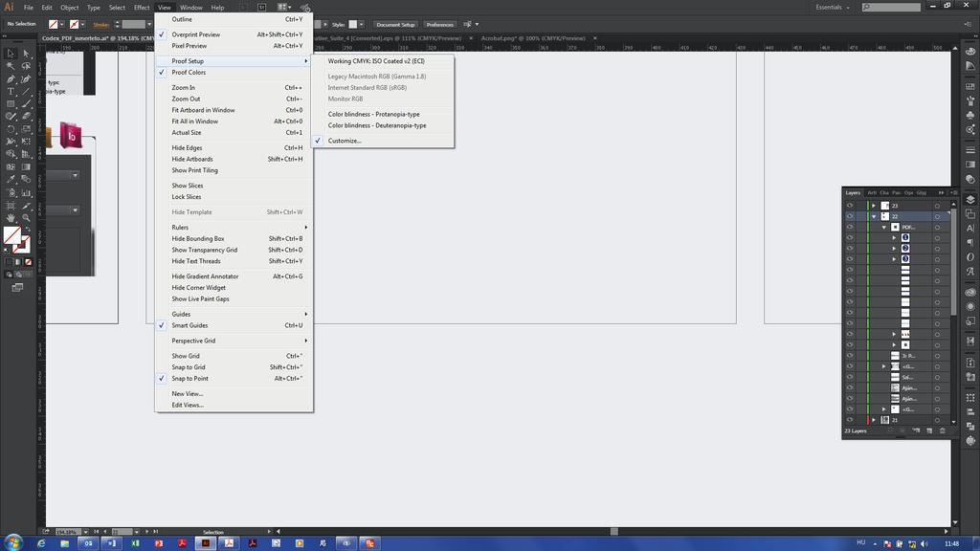Viewport: 980px width, 551px height.
Task: Open the Creative Cloud Libraries dock icon
Action: 970,292
